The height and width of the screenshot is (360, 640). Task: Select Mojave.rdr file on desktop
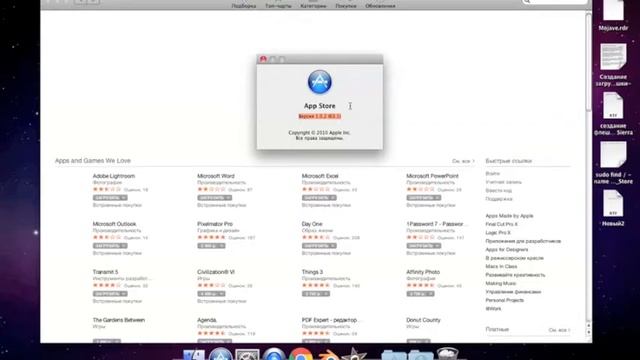point(613,16)
